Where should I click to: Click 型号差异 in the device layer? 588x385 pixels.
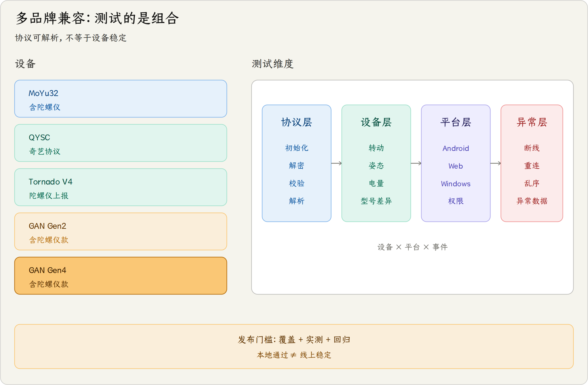tap(376, 201)
